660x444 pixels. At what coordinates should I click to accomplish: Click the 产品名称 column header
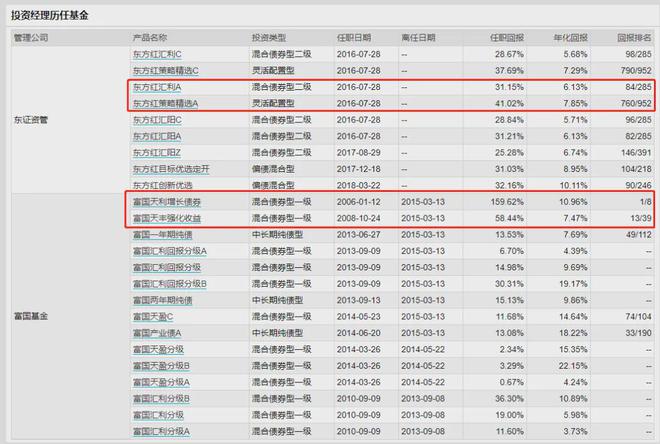(x=150, y=38)
